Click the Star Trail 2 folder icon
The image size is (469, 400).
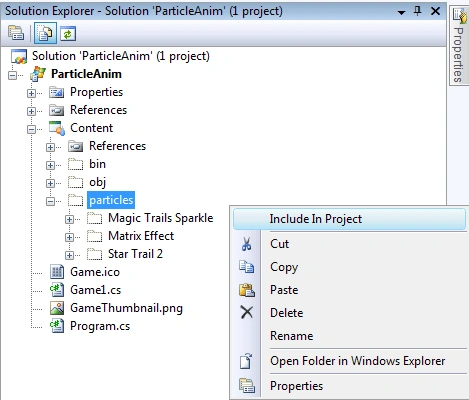(x=95, y=254)
